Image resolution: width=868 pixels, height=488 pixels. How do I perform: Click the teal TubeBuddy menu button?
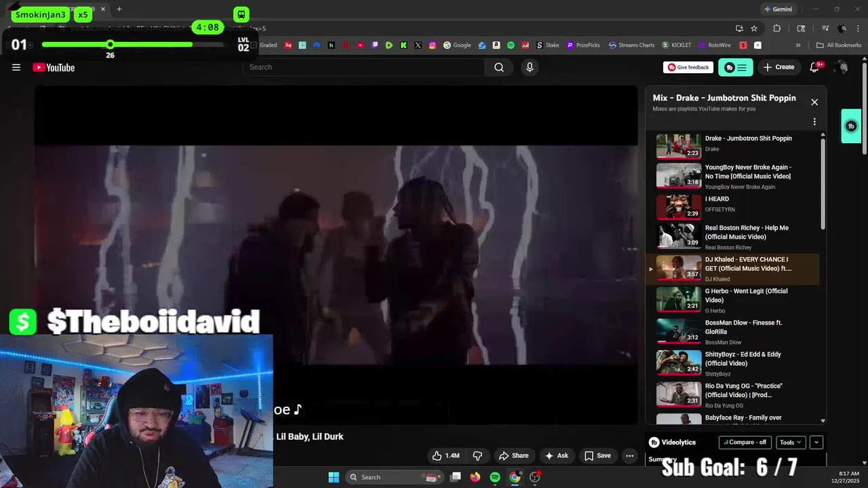click(x=736, y=67)
